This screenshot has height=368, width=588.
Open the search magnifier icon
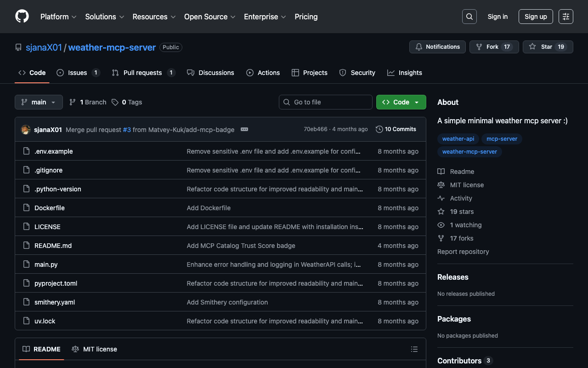[469, 17]
